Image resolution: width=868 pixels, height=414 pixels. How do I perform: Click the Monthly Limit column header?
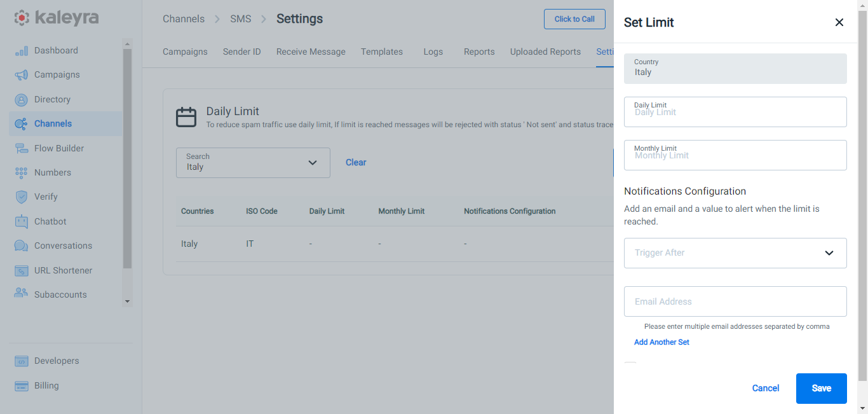(x=401, y=211)
